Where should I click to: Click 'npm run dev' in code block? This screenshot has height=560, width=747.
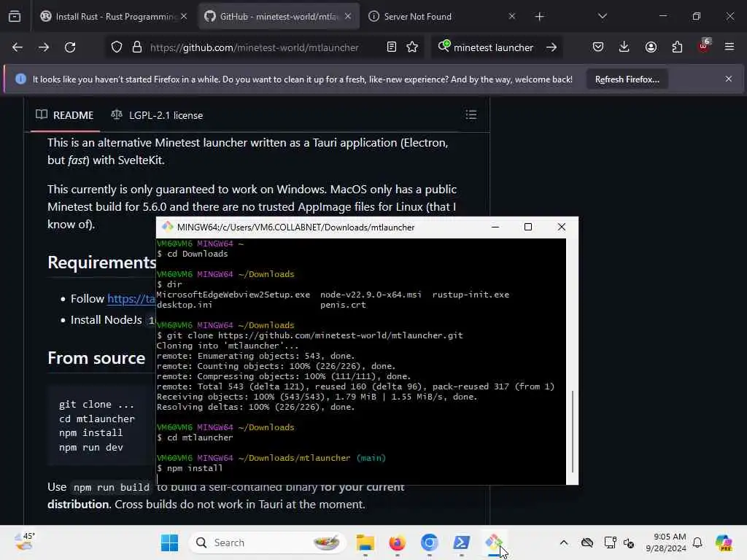click(91, 448)
